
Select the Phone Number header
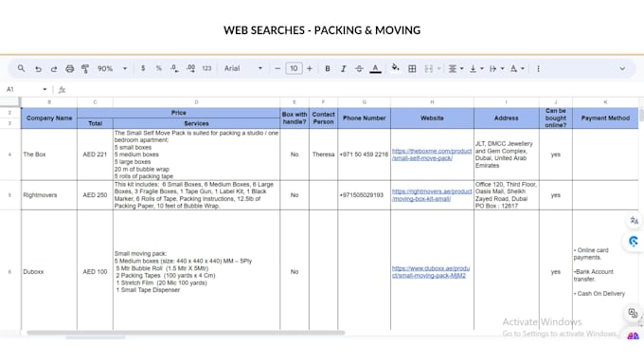[364, 118]
